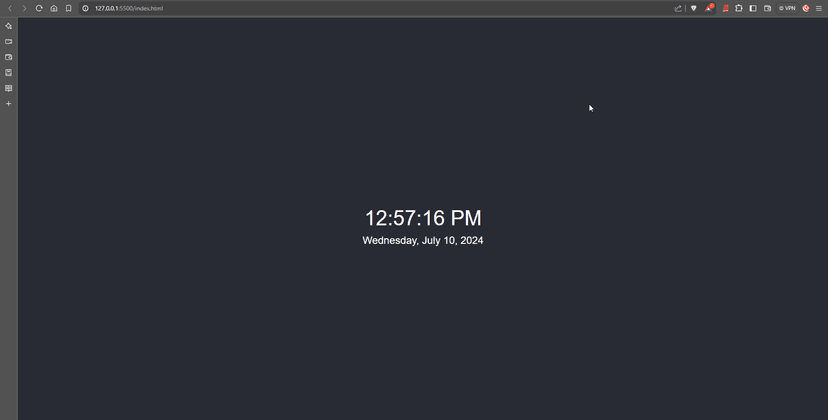Open the red profile avatar icon
The width and height of the screenshot is (828, 420).
(806, 8)
